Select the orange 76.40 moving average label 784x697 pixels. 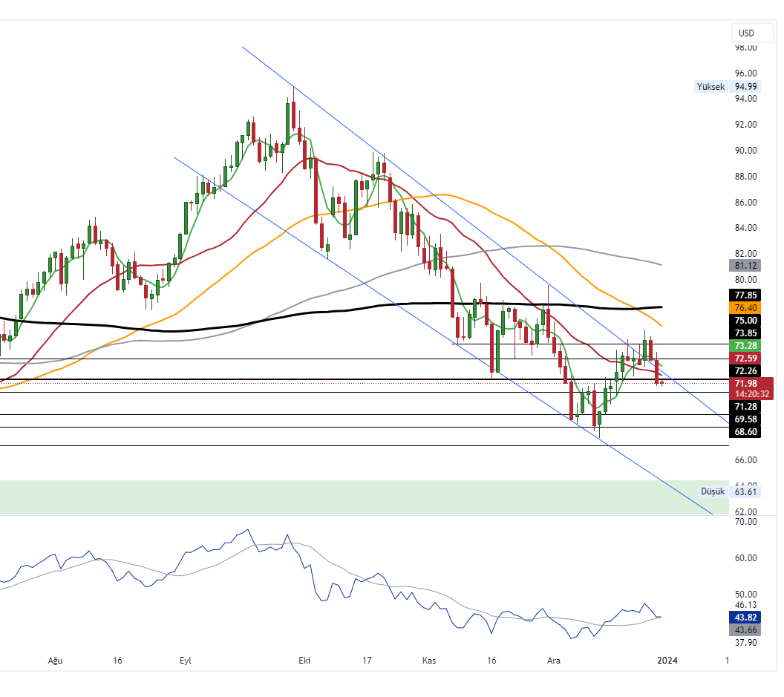pos(745,307)
